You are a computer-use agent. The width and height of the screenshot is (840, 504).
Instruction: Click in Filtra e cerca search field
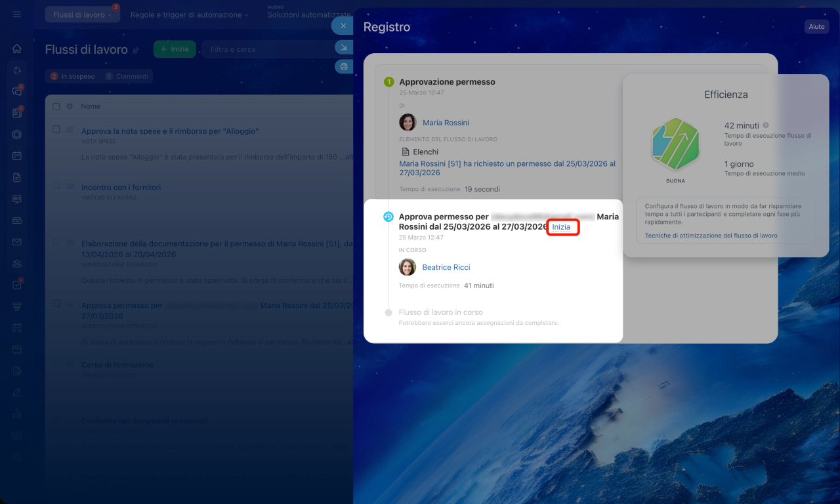click(x=269, y=49)
